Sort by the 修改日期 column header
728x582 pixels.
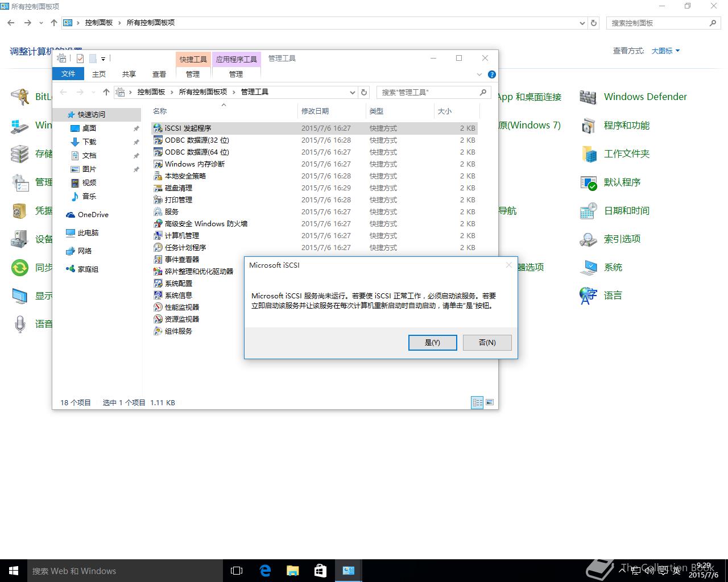pyautogui.click(x=332, y=111)
